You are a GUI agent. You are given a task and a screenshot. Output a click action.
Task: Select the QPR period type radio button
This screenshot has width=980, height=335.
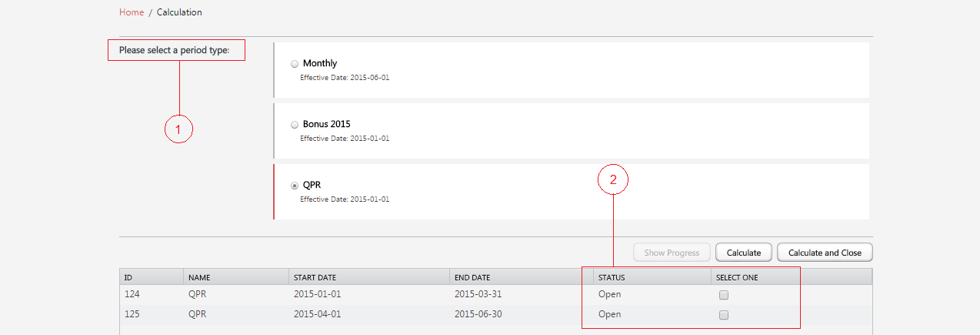click(x=295, y=186)
